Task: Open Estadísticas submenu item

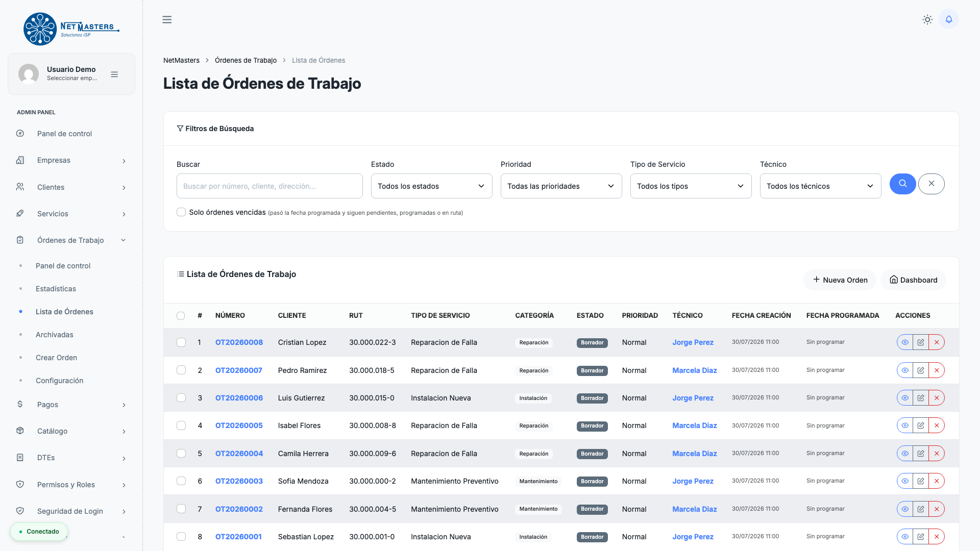Action: 56,289
